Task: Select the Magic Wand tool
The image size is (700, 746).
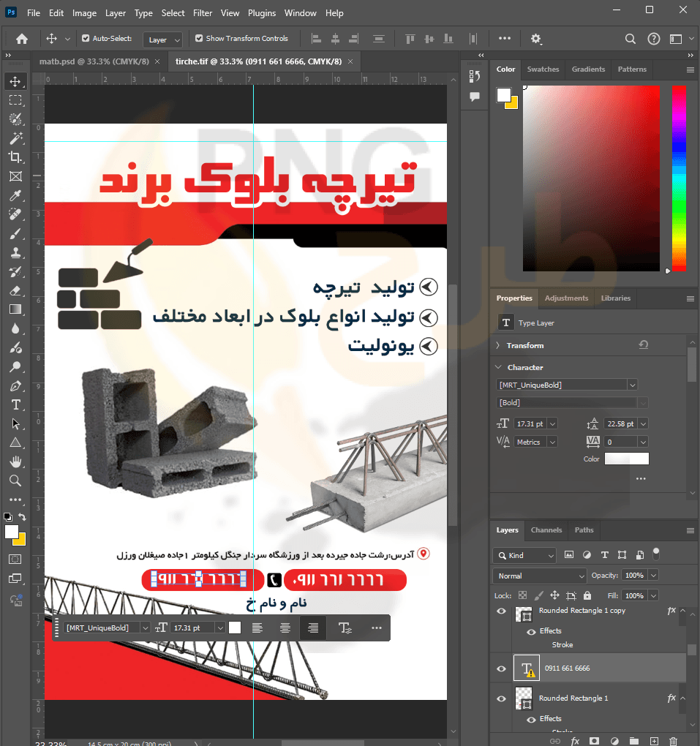Action: tap(15, 138)
